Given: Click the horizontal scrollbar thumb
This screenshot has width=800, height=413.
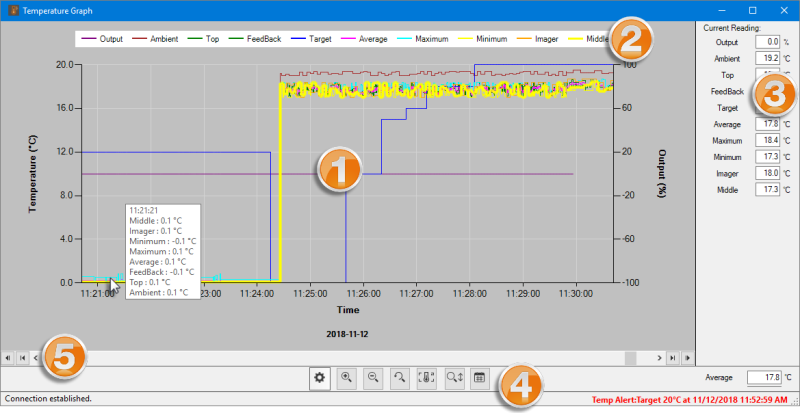Looking at the screenshot, I should pos(630,357).
